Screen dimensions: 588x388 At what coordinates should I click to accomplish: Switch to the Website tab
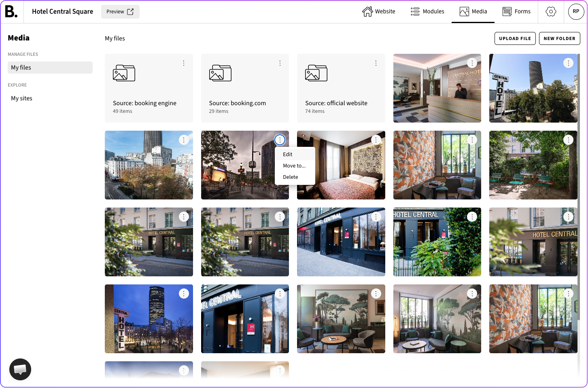379,12
